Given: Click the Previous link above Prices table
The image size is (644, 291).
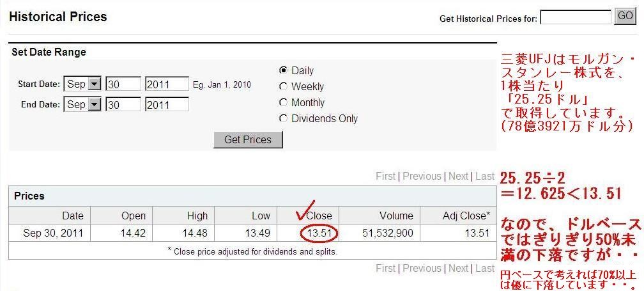Looking at the screenshot, I should 422,177.
